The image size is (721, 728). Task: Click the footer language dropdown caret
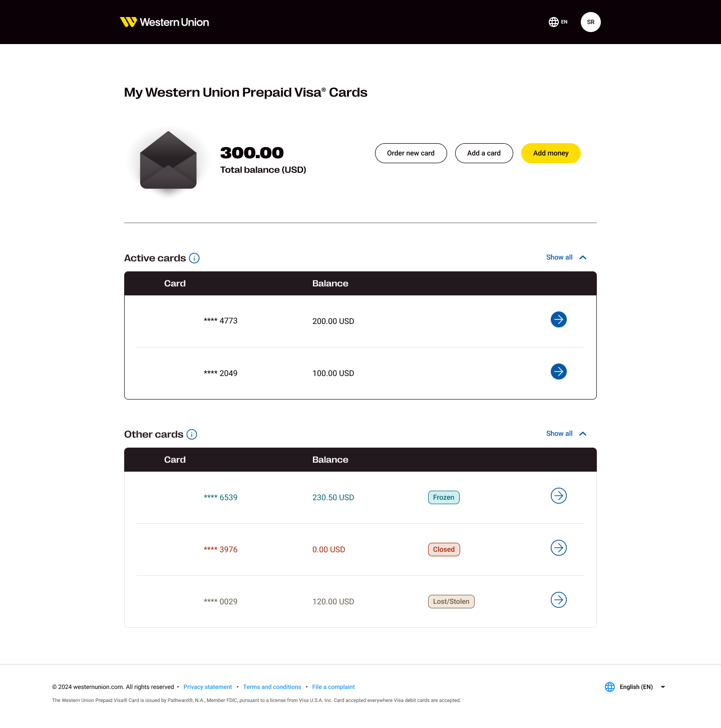[663, 687]
